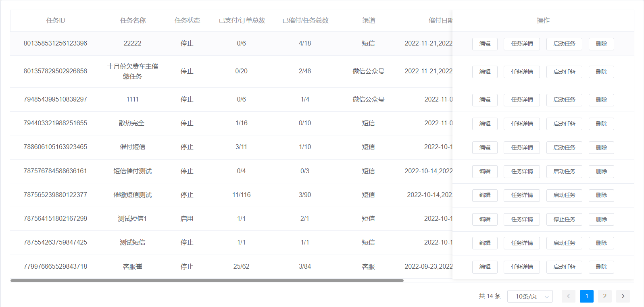Edit the 散热完全 task
Viewport: 644px width, 307px height.
(485, 124)
